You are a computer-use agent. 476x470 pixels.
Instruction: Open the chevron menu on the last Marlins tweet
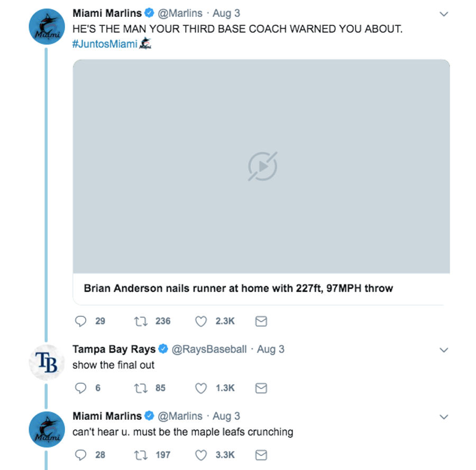pos(444,417)
